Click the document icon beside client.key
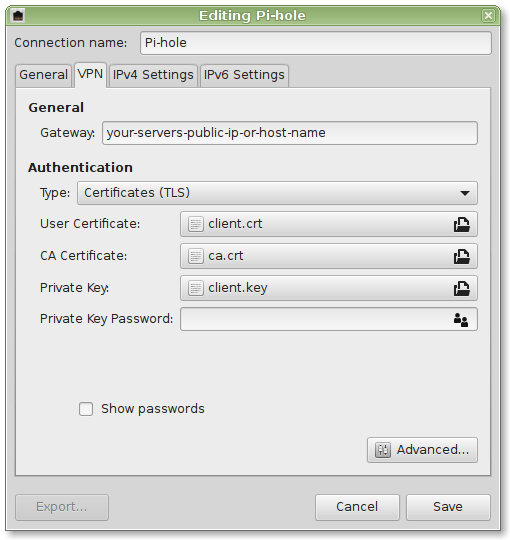 (x=196, y=288)
